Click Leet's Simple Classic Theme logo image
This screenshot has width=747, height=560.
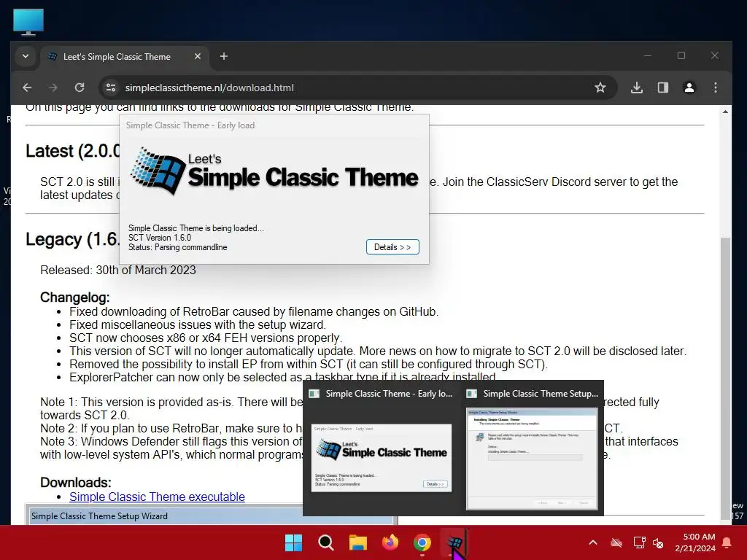(274, 171)
